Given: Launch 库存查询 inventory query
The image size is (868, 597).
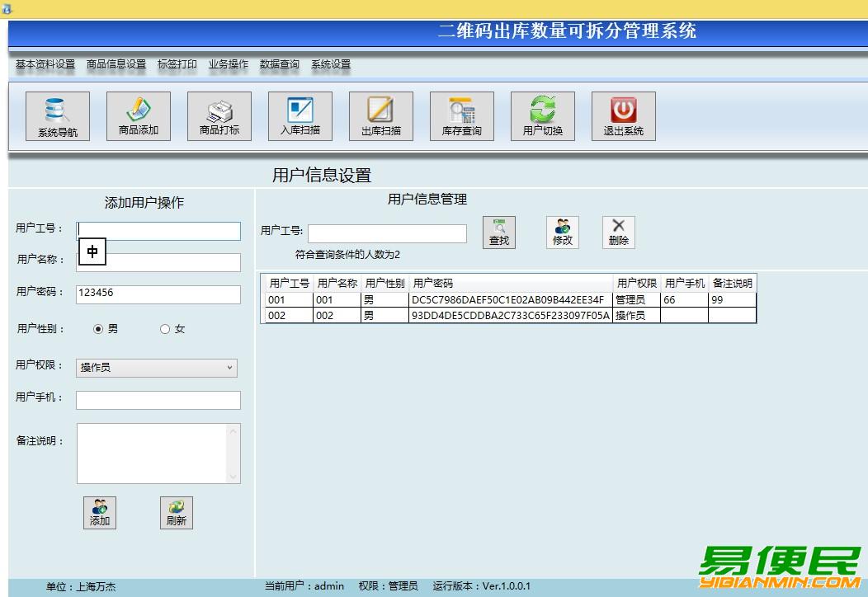Looking at the screenshot, I should tap(461, 116).
